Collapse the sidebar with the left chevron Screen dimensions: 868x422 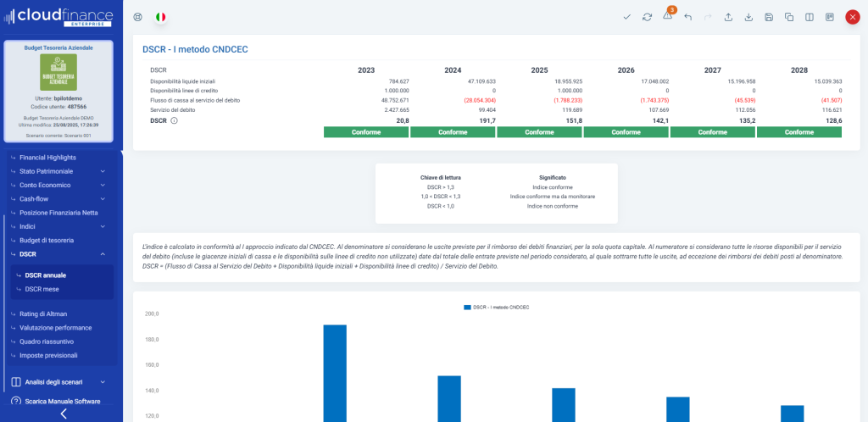click(x=63, y=414)
